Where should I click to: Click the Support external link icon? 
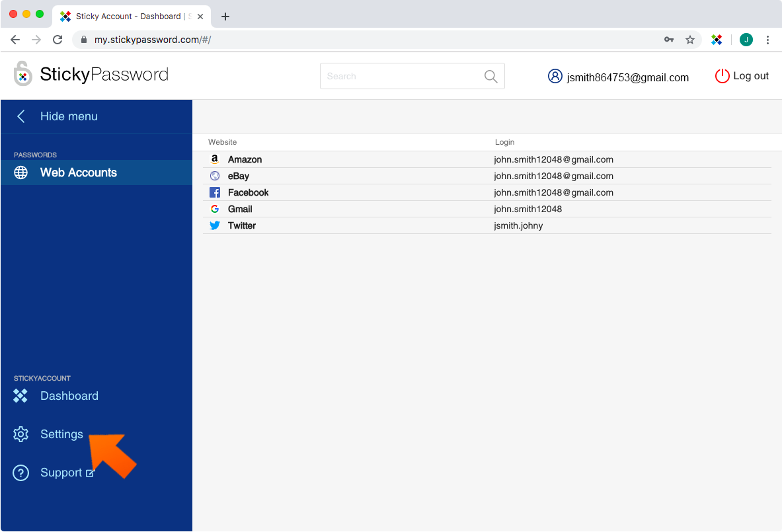tap(90, 473)
